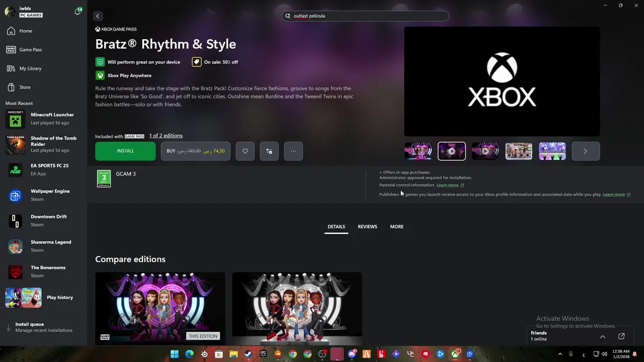Show hidden system tray icons

pos(560,354)
